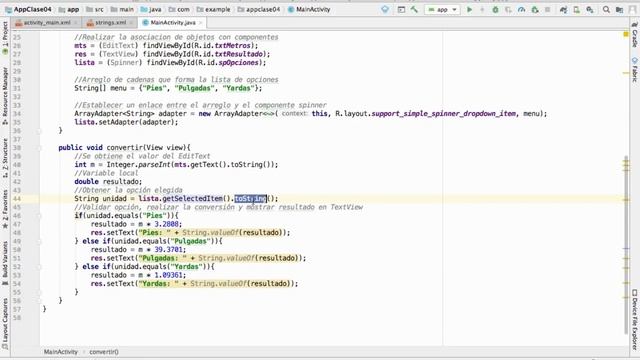The image size is (640, 360).
Task: Open the Layout Captures side panel
Action: [x=5, y=324]
